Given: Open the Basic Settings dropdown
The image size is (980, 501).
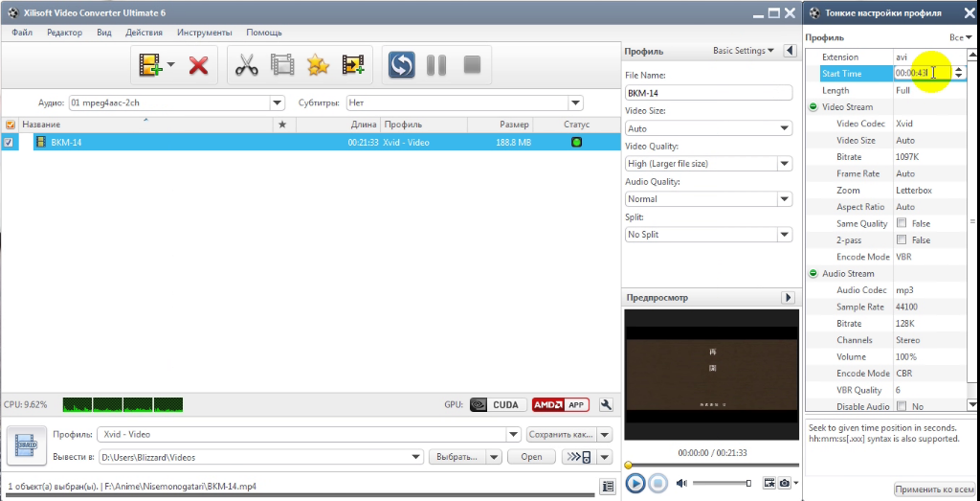Looking at the screenshot, I should (743, 51).
